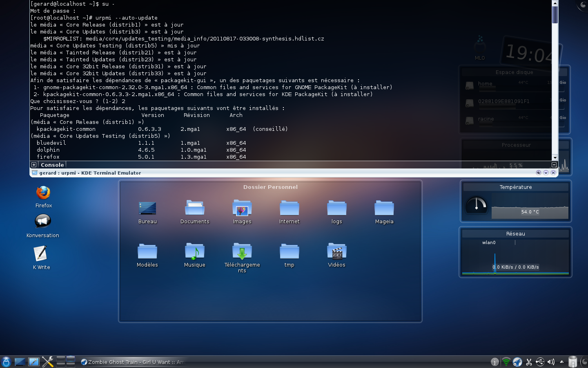
Task: Click the temperature gauge dial widget
Action: [477, 206]
